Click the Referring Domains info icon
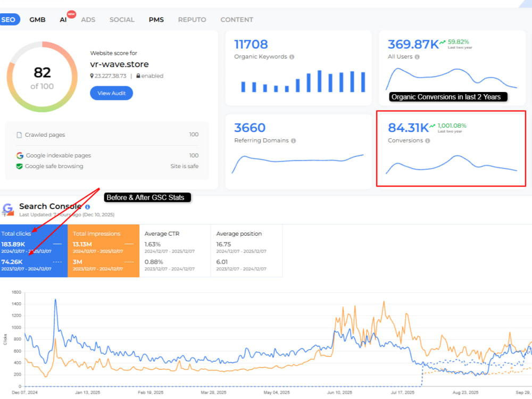Image resolution: width=532 pixels, height=399 pixels. click(x=294, y=141)
